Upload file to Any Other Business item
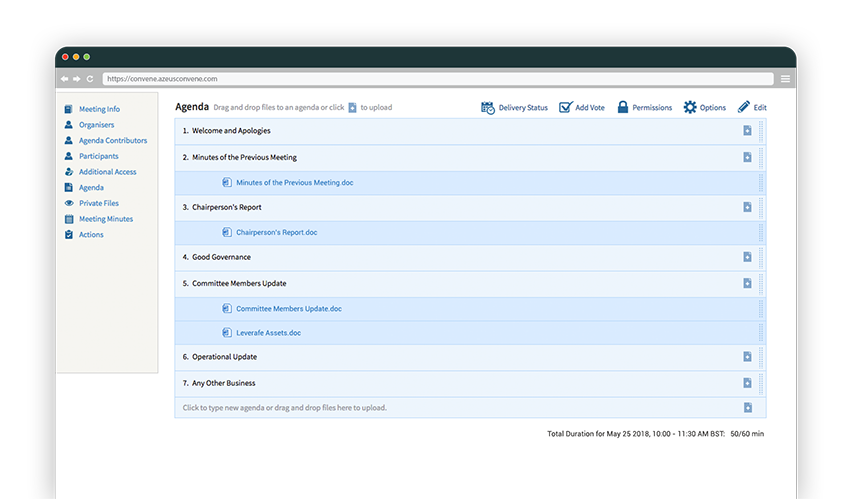The width and height of the screenshot is (852, 499). point(747,383)
